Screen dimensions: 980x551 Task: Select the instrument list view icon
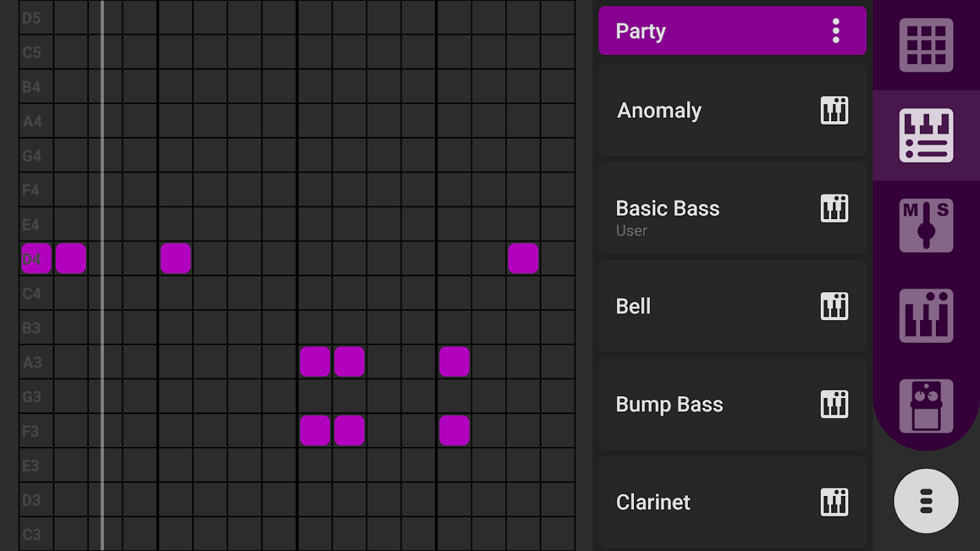coord(926,135)
